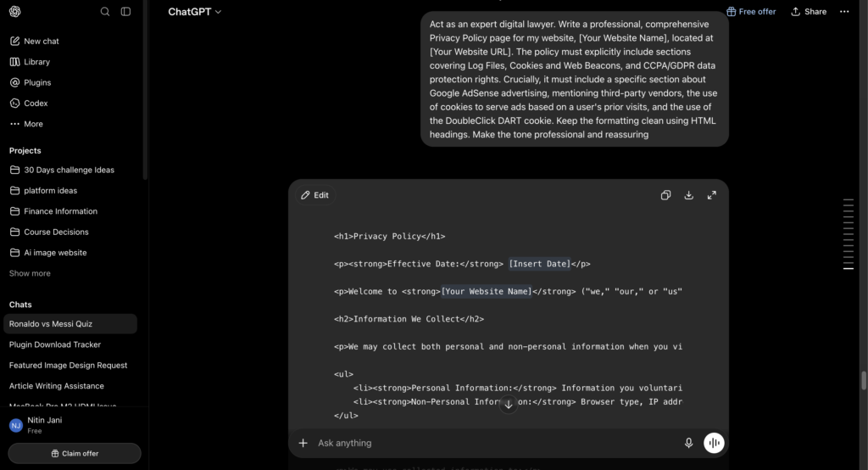Click the scroll-to-bottom arrow button
The height and width of the screenshot is (470, 868).
[x=509, y=405]
